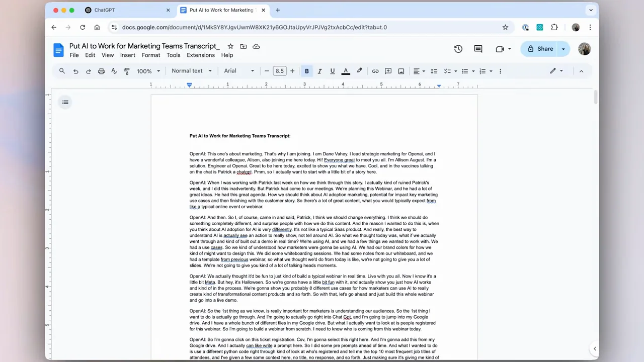Viewport: 644px width, 362px height.
Task: Click the search menus magnifier icon
Action: coord(62,71)
